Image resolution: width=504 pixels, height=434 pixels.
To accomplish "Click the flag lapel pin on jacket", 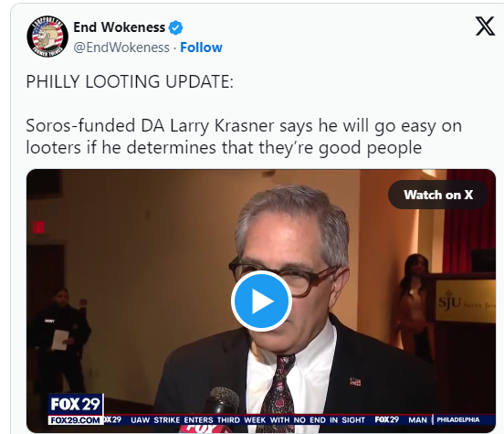I will (355, 382).
